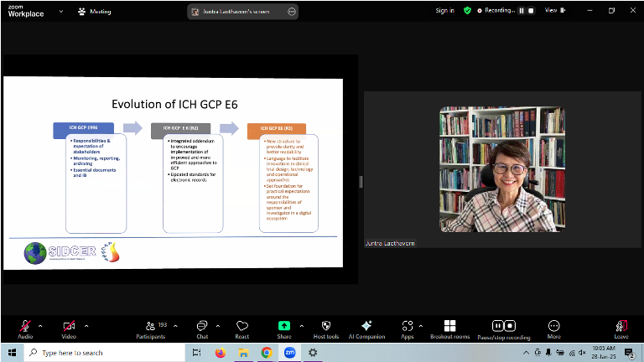The height and width of the screenshot is (362, 644).
Task: Start camera using the Video button
Action: click(68, 326)
